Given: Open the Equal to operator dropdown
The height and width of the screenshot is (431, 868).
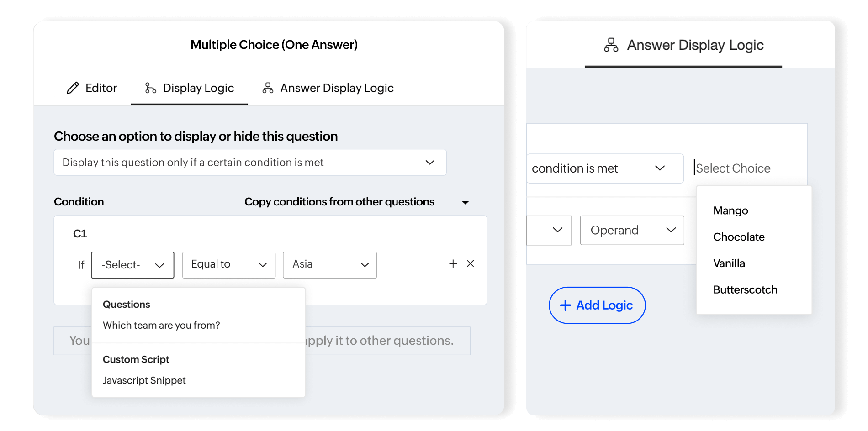Looking at the screenshot, I should 228,265.
